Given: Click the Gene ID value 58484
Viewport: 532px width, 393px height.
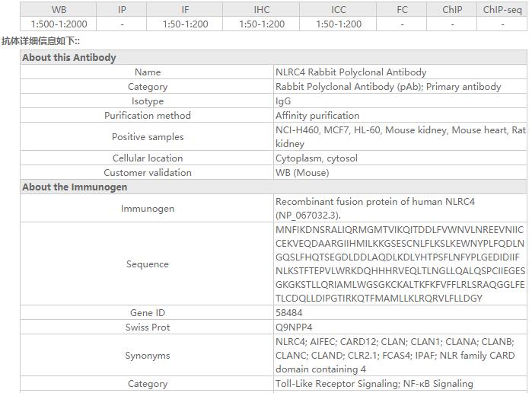Looking at the screenshot, I should click(x=288, y=313).
